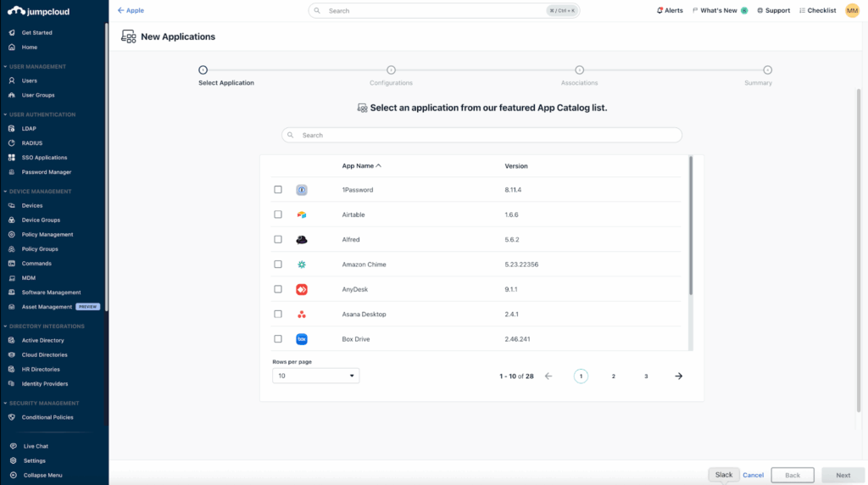This screenshot has width=868, height=485.
Task: Click the Amazon Chime app icon
Action: 301,265
